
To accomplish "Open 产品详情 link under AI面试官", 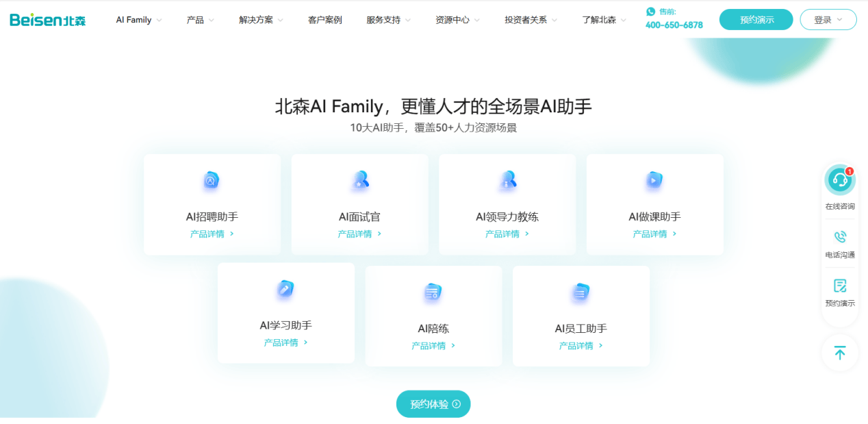I will (x=359, y=234).
